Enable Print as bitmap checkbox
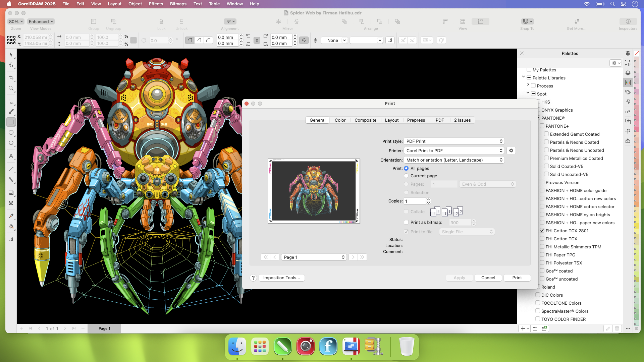This screenshot has height=362, width=644. tap(406, 222)
